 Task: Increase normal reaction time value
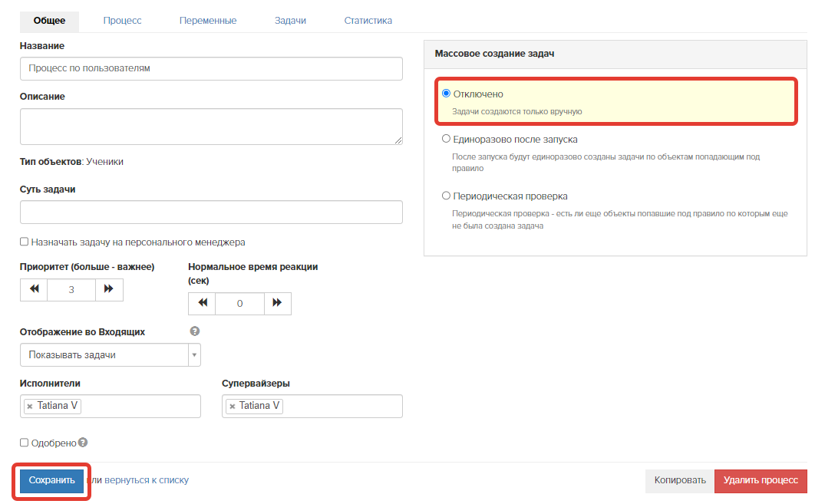coord(277,303)
